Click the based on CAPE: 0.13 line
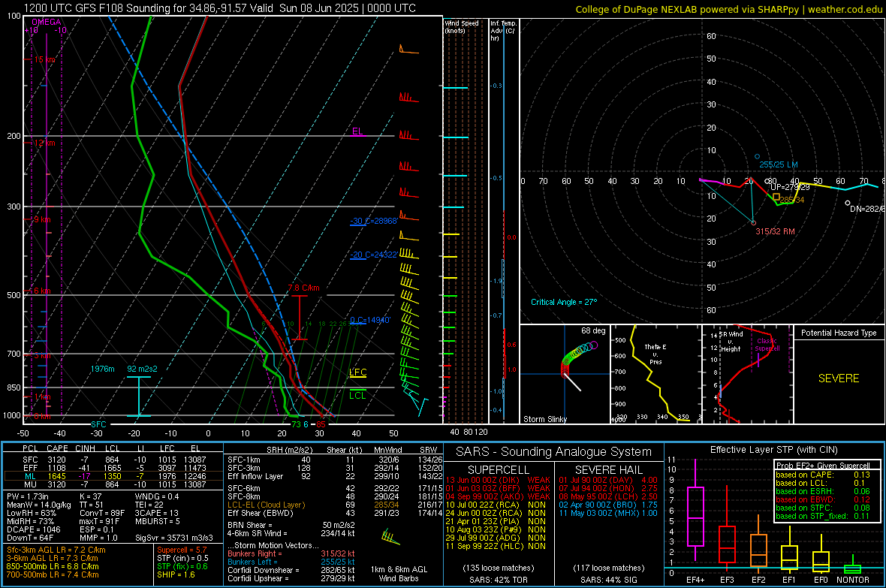The height and width of the screenshot is (588, 886). (x=823, y=475)
